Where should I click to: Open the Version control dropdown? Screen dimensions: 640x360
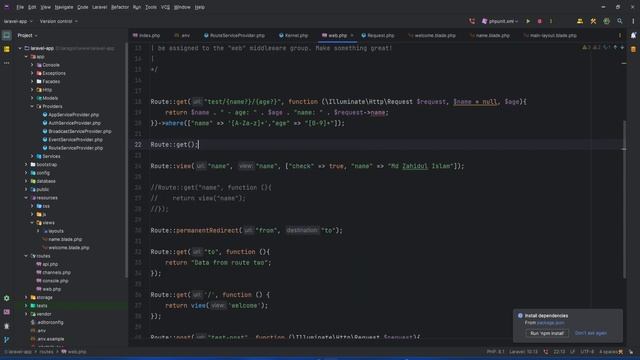click(x=58, y=21)
